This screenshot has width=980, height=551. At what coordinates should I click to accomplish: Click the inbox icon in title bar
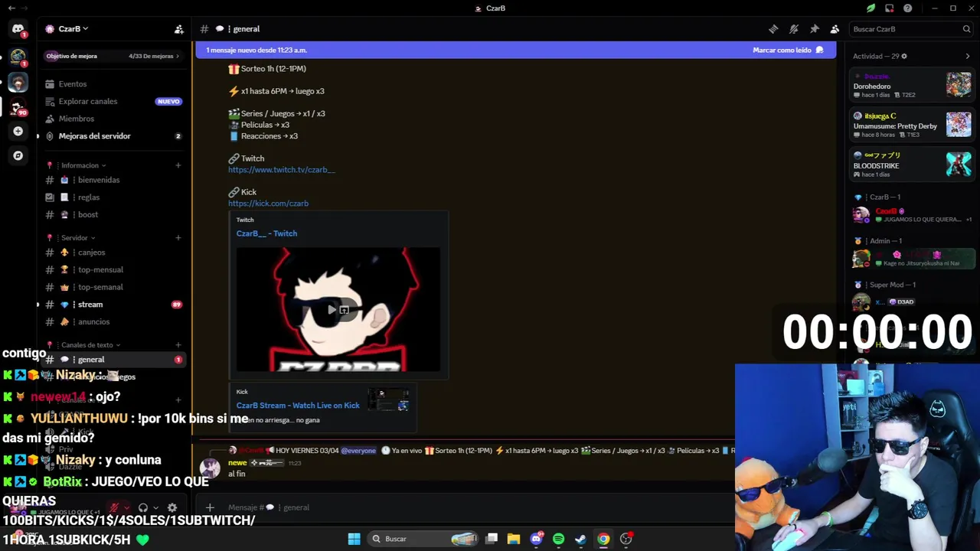[x=889, y=8]
